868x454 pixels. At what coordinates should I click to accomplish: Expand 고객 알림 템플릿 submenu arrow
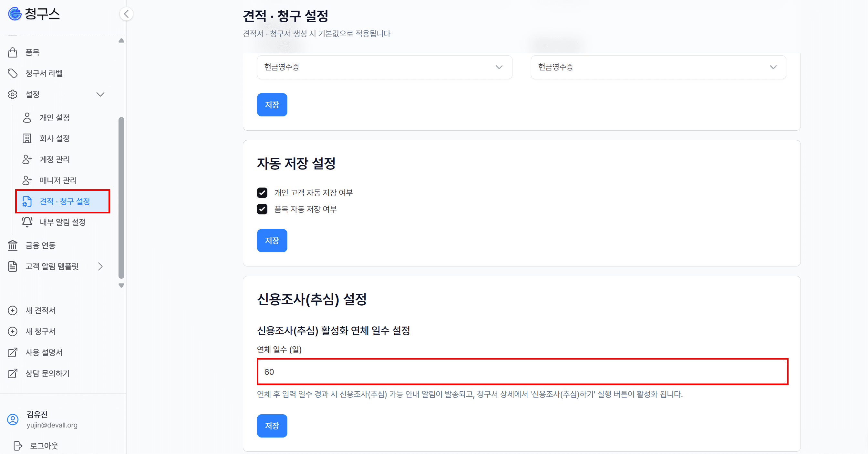pyautogui.click(x=100, y=266)
